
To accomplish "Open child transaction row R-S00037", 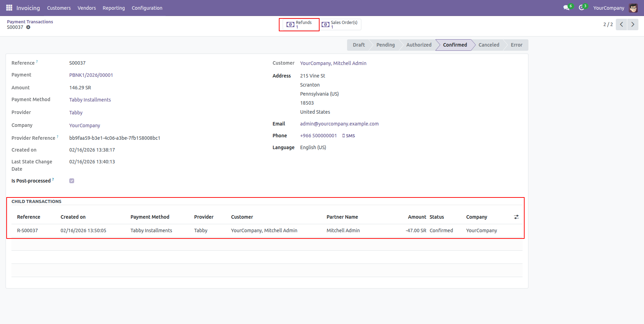I will 28,230.
